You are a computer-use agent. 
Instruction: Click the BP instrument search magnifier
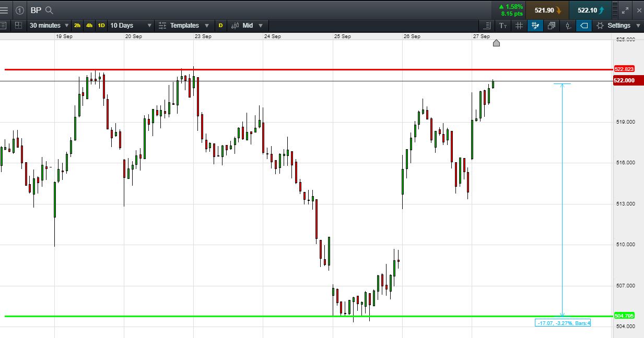(49, 10)
